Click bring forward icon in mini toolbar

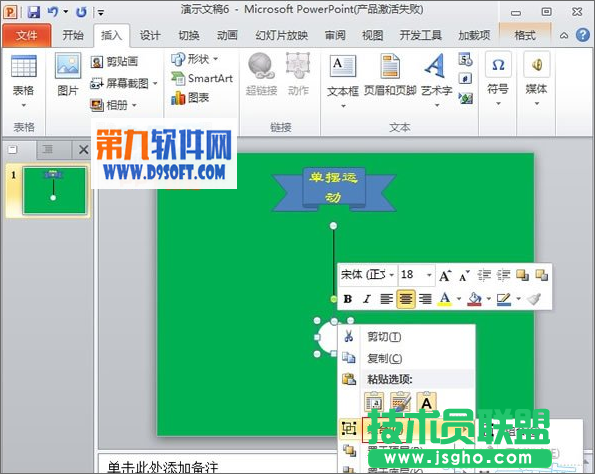pyautogui.click(x=523, y=275)
